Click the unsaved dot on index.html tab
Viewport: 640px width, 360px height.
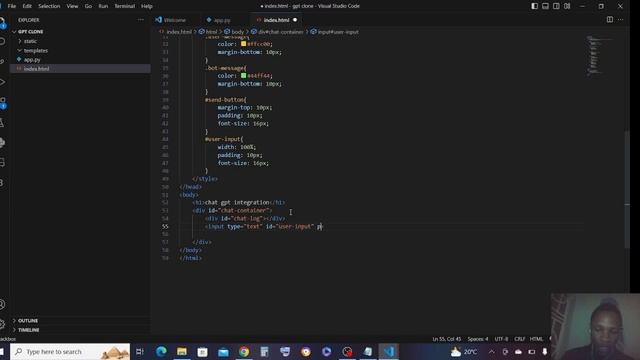pos(295,20)
